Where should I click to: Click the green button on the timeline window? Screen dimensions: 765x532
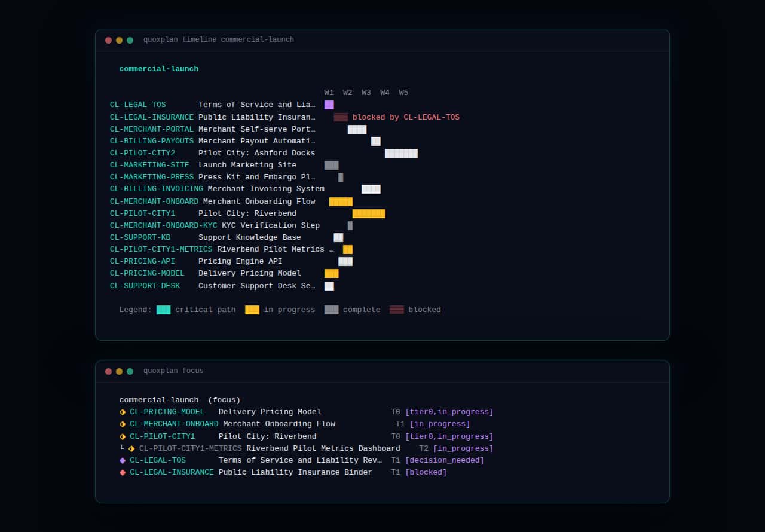130,40
